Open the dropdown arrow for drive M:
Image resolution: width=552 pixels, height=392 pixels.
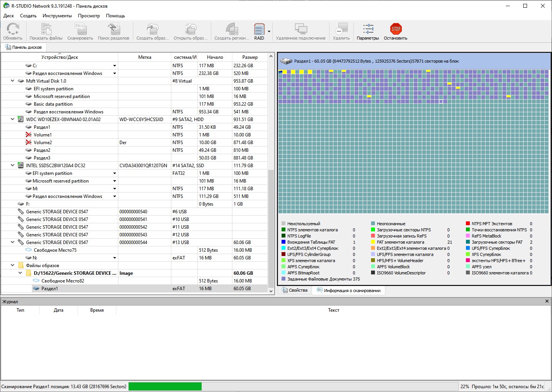point(114,189)
